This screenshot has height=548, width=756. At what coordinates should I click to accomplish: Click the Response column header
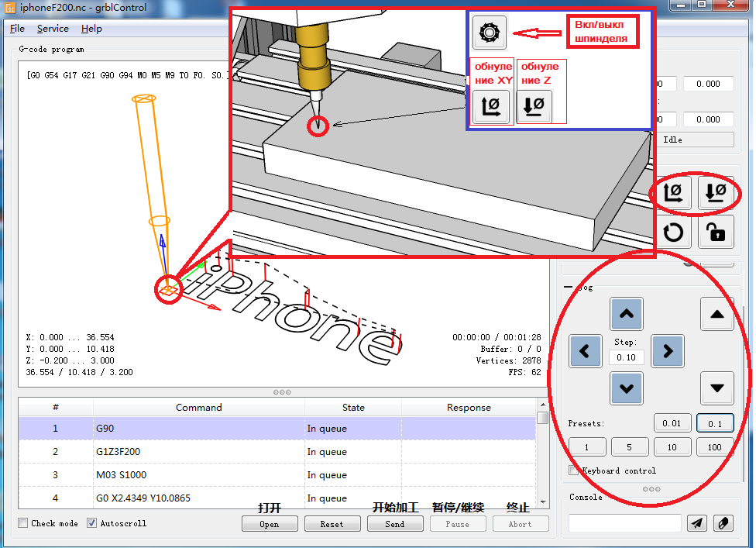click(x=469, y=408)
